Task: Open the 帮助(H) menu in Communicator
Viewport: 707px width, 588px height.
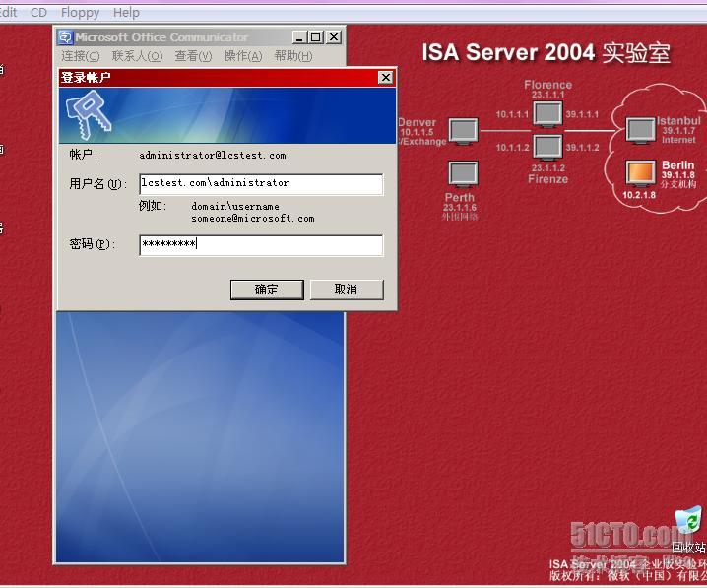Action: pyautogui.click(x=293, y=56)
